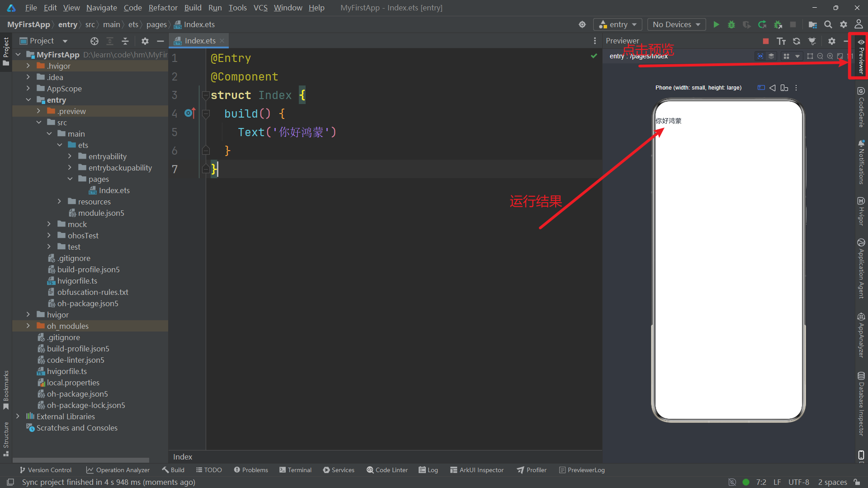
Task: Click the Tt font size icon in Previewer
Action: [x=781, y=41]
